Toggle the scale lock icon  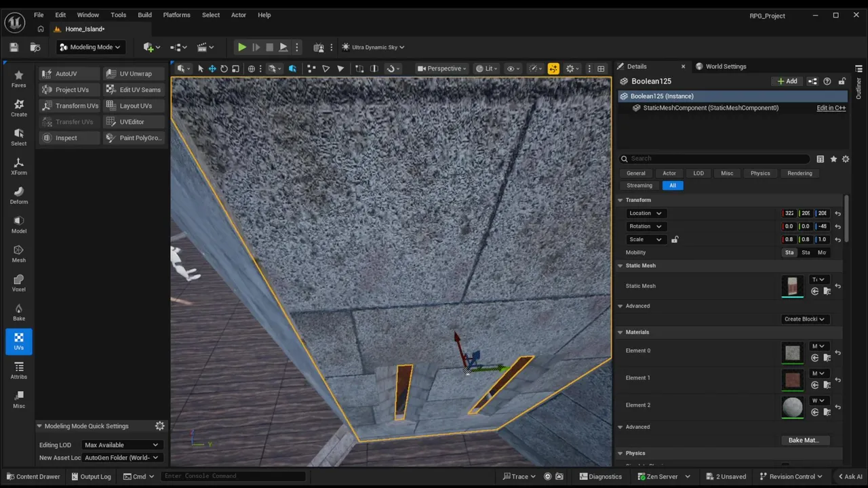pos(674,239)
